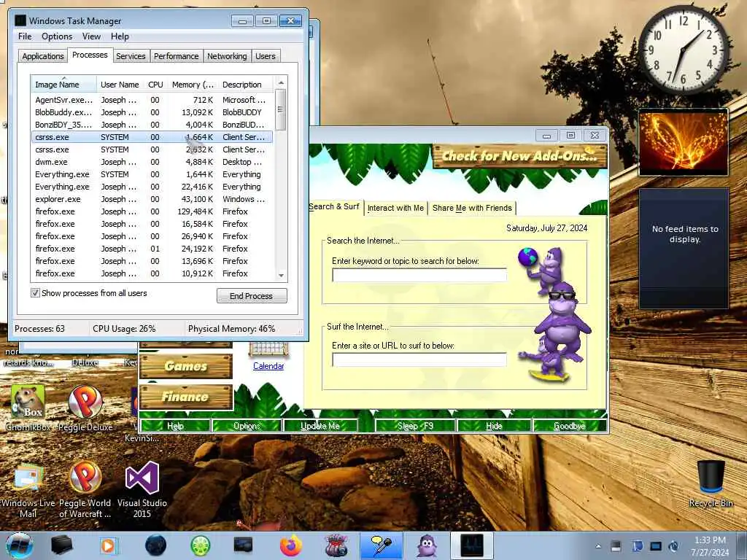Image resolution: width=747 pixels, height=560 pixels.
Task: Click the purple Bonzi gorilla character
Action: pos(561,322)
